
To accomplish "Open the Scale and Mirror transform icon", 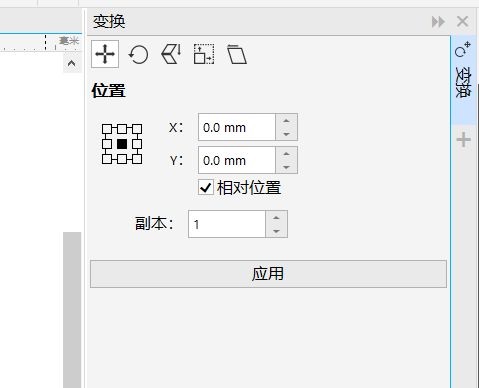I will 171,54.
